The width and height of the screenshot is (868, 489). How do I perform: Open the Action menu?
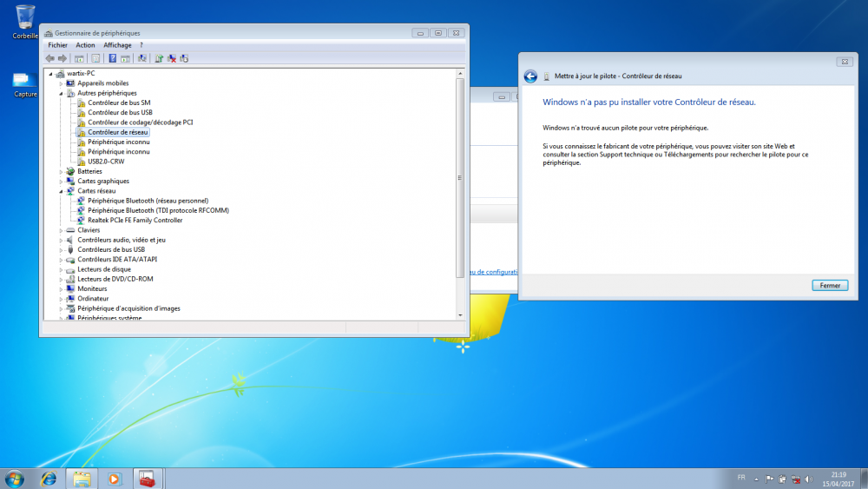click(x=85, y=45)
